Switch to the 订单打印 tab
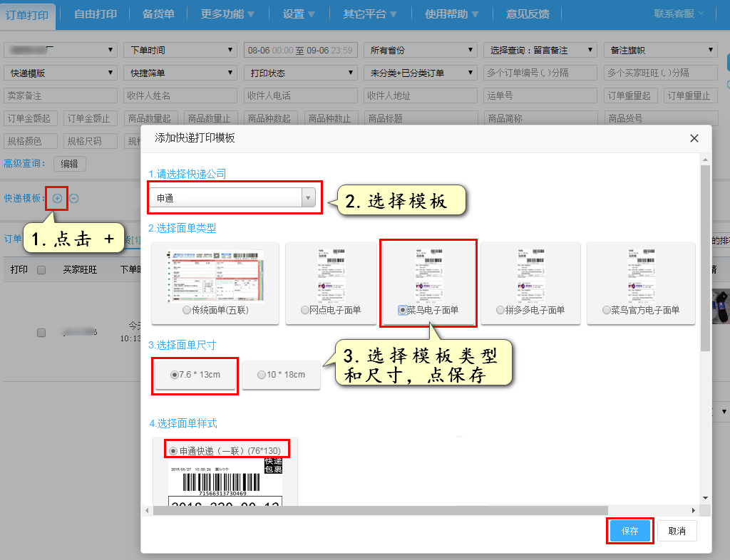The image size is (730, 560). point(28,16)
